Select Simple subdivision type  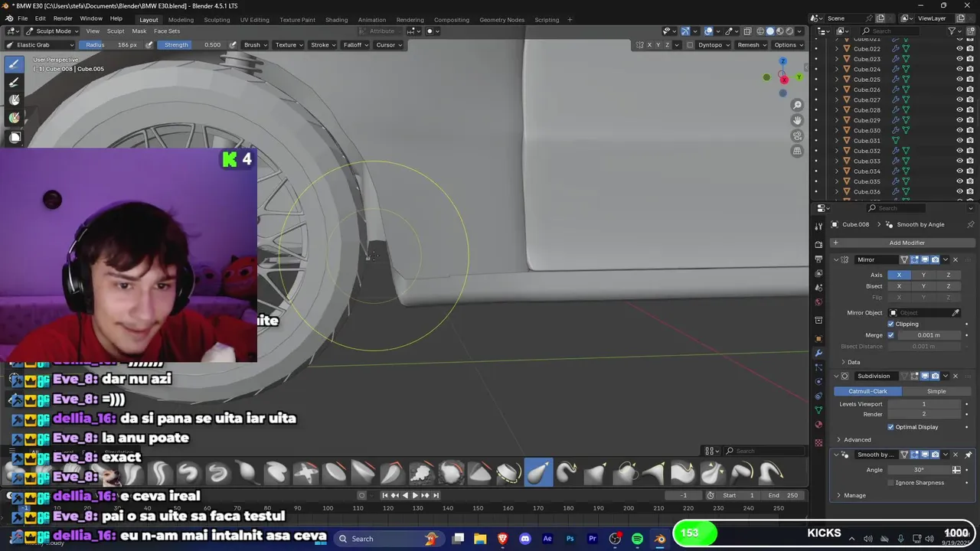point(936,391)
